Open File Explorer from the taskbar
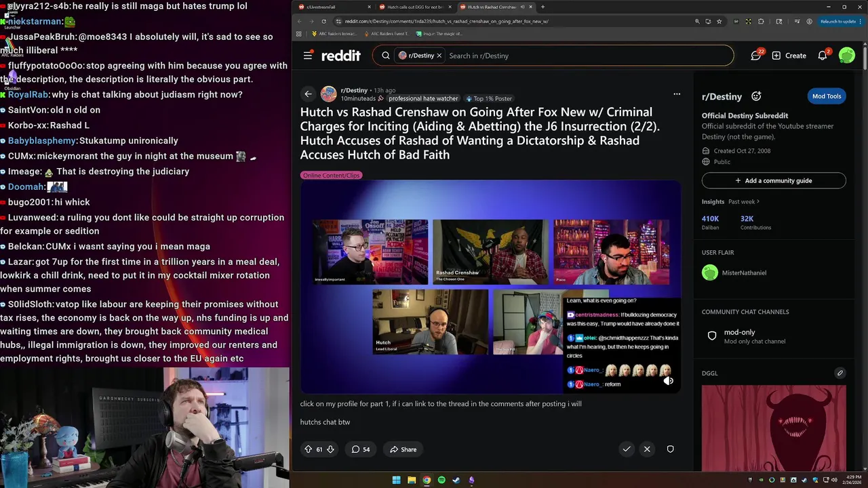The image size is (868, 488). (412, 480)
